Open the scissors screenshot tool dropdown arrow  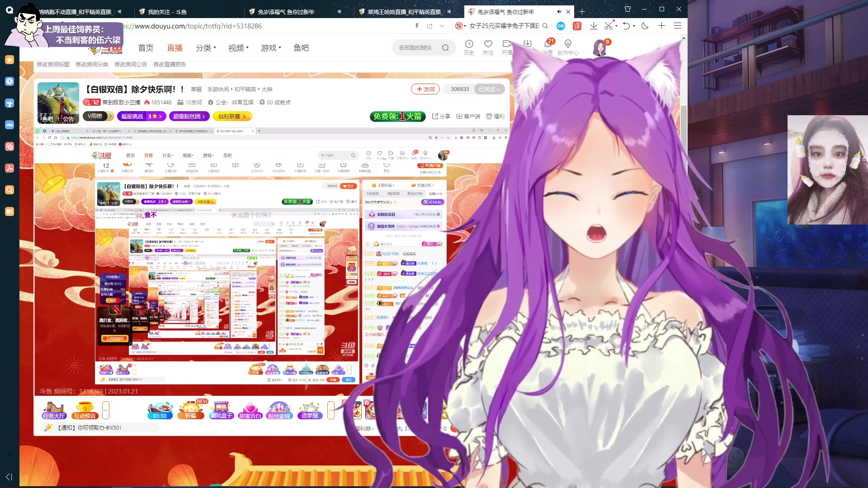click(x=616, y=26)
